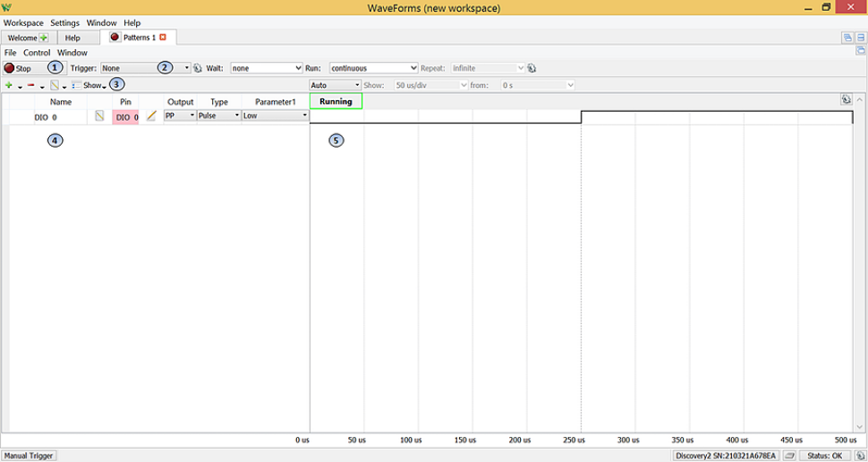Click the tile windows icon at the top right
The height and width of the screenshot is (462, 868).
point(862,38)
